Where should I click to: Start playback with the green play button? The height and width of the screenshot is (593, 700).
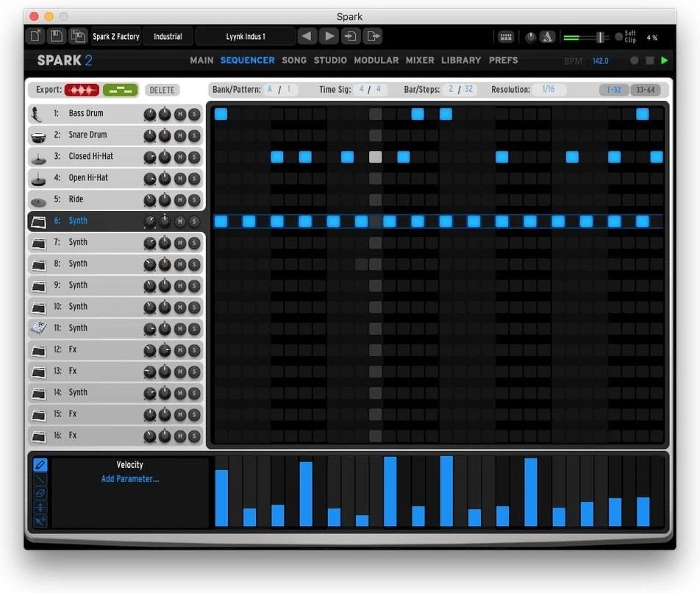pos(664,60)
